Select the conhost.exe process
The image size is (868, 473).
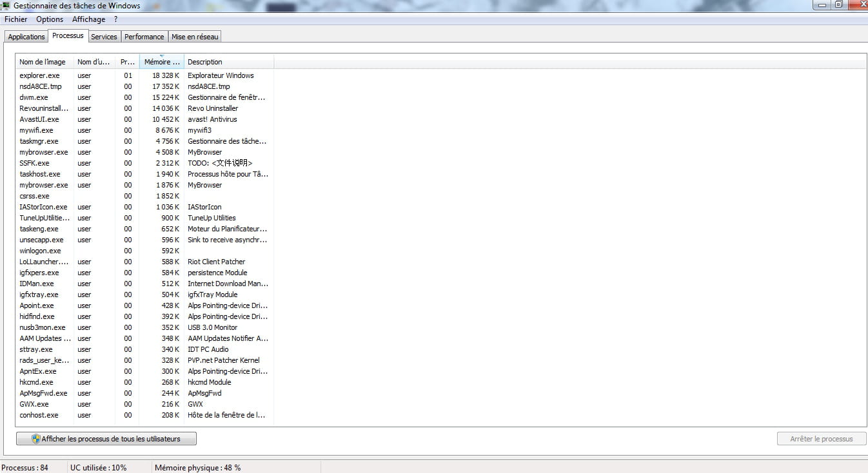[x=145, y=415]
